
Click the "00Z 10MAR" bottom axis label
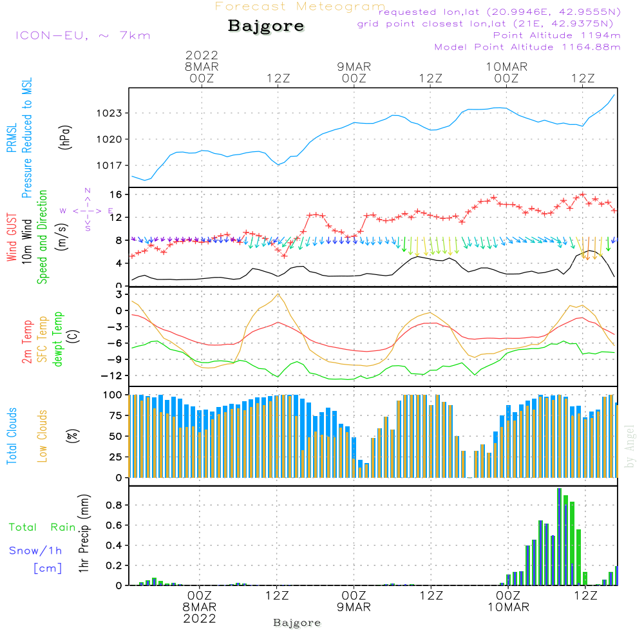[508, 601]
